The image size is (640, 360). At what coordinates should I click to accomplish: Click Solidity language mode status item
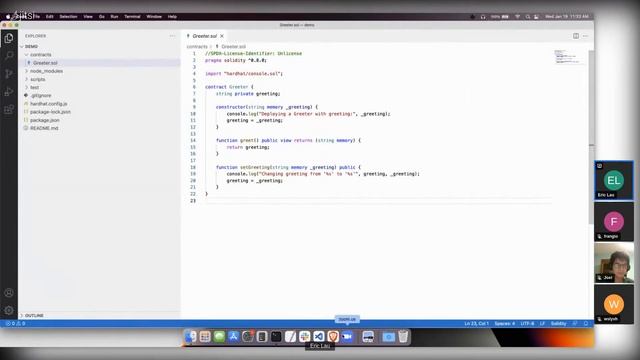pos(559,323)
